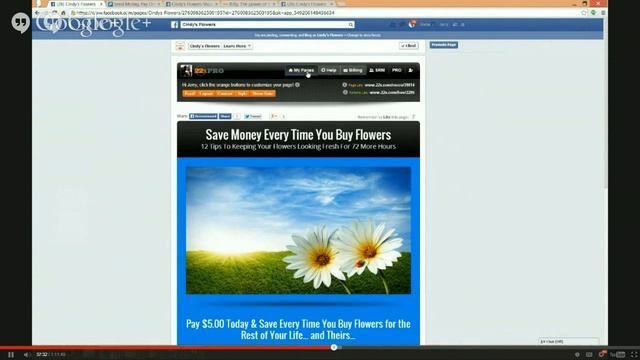Image resolution: width=640 pixels, height=360 pixels.
Task: Switch to Send Money browser tab
Action: pos(134,4)
